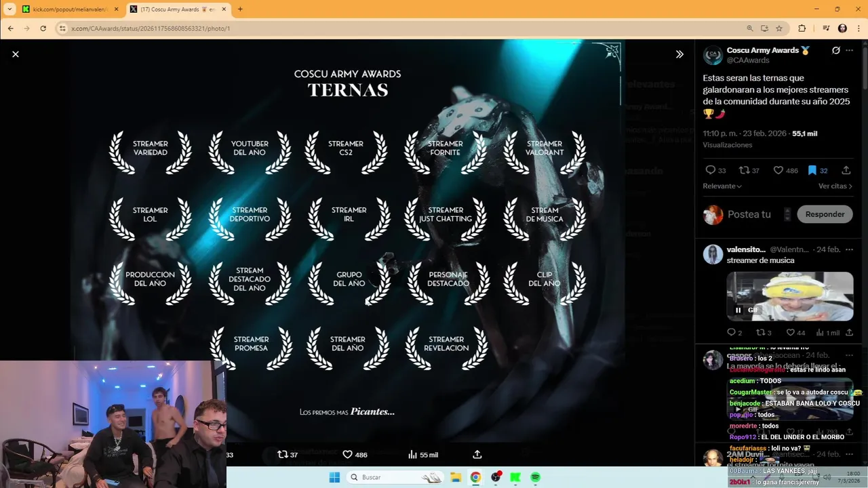Open the three-dot menu on Coscu Army Awards post

(849, 51)
